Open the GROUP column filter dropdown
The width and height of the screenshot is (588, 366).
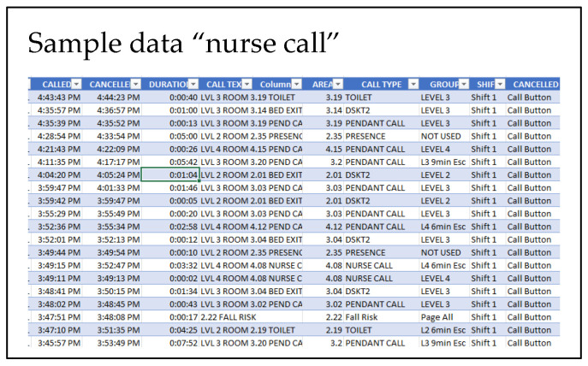(463, 85)
